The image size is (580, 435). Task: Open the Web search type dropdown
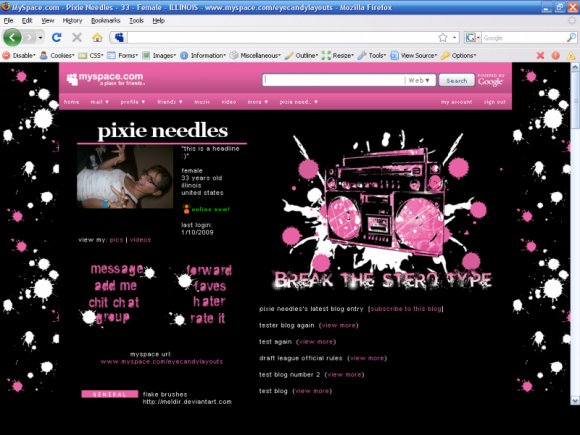click(419, 80)
